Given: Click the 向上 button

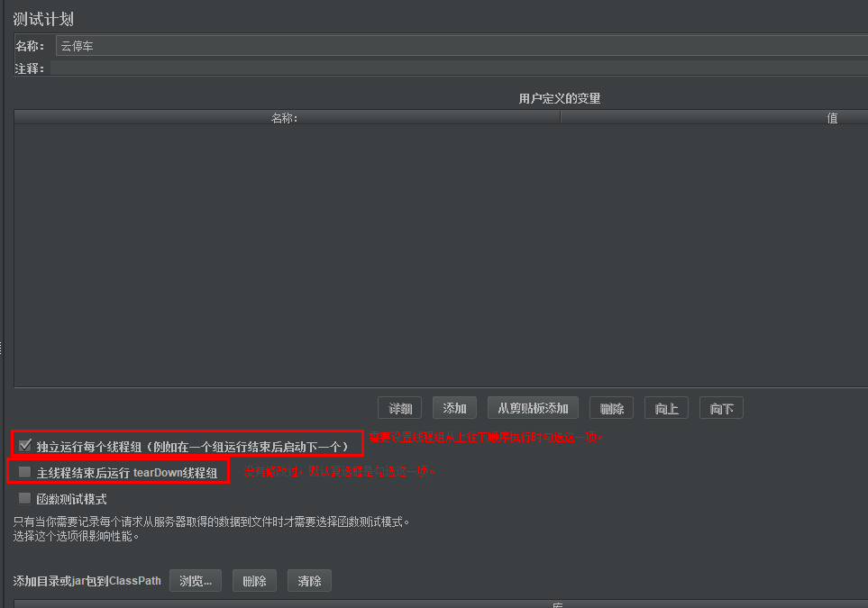Looking at the screenshot, I should point(666,408).
